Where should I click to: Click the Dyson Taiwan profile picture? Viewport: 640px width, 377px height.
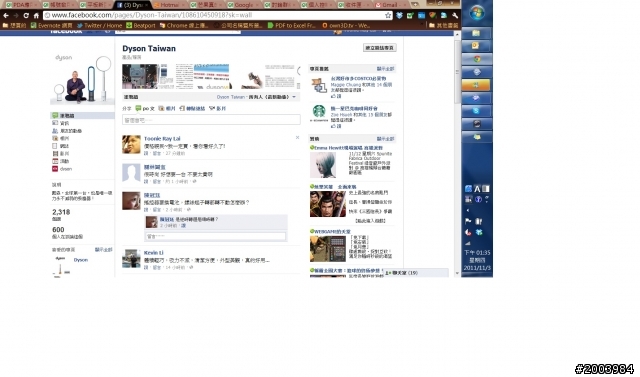82,78
